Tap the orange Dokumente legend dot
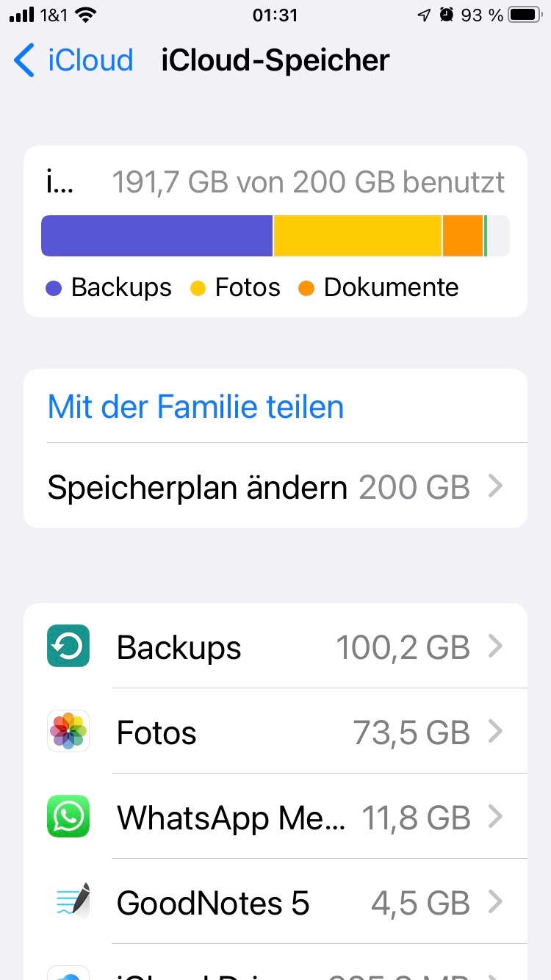This screenshot has width=551, height=980. pos(306,288)
